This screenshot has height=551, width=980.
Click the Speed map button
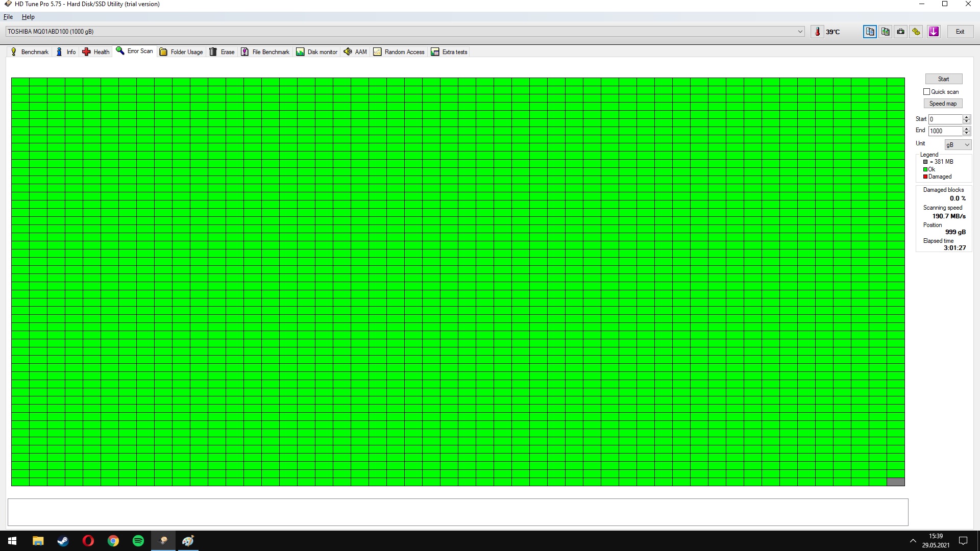pos(943,104)
